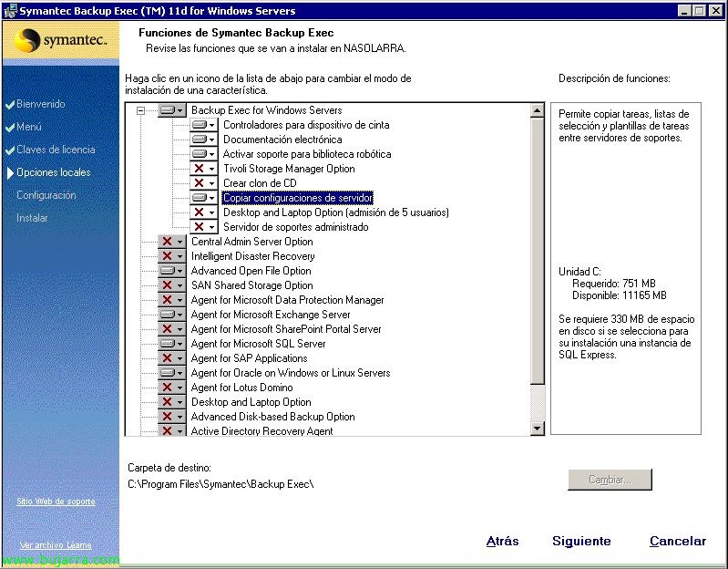Image resolution: width=728 pixels, height=569 pixels.
Task: Click the Atrás button
Action: tap(502, 541)
